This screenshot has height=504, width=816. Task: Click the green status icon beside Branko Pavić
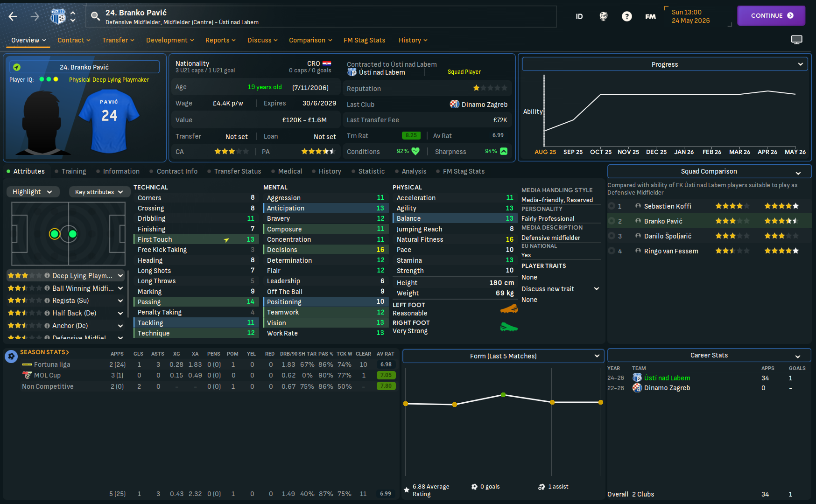(17, 67)
